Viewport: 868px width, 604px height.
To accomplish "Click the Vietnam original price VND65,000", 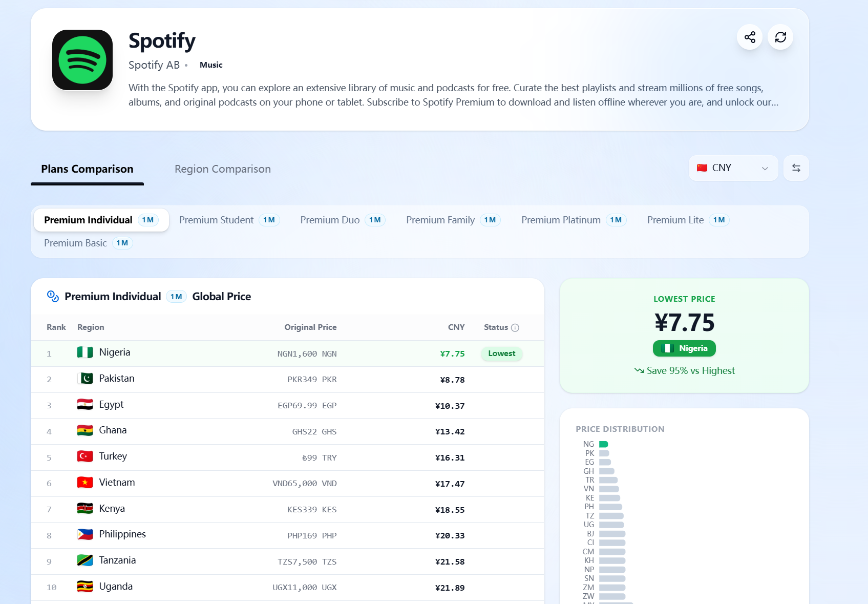I will [x=305, y=484].
